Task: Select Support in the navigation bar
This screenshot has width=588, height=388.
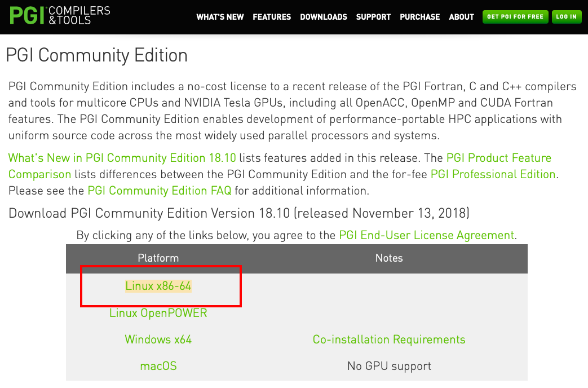Action: [x=373, y=17]
